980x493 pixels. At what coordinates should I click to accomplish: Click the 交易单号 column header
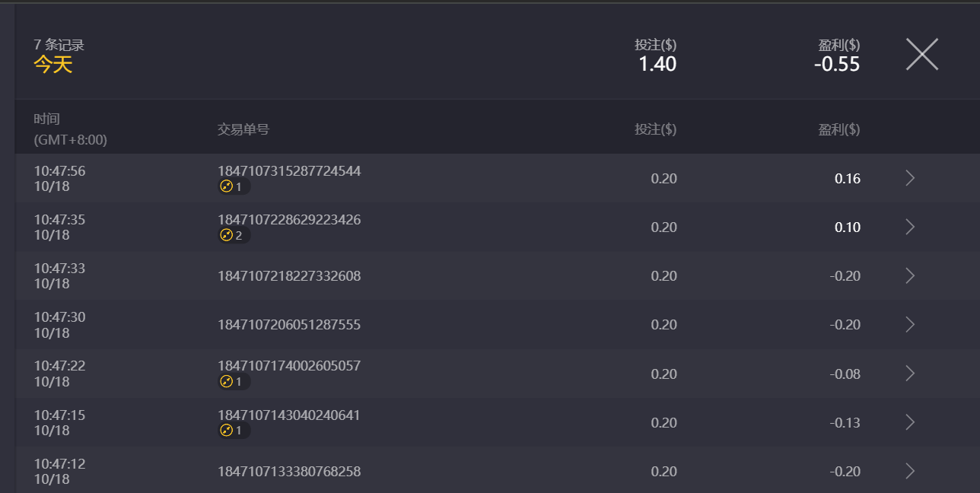[243, 129]
